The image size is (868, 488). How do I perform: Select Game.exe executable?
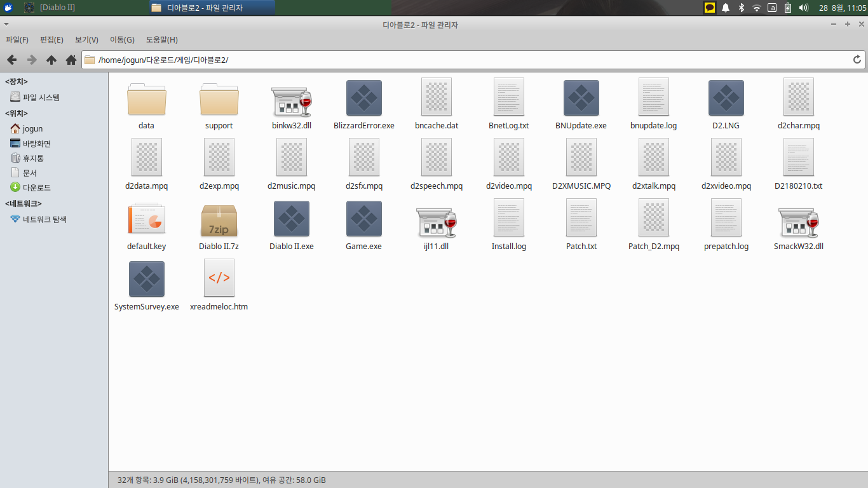click(364, 219)
